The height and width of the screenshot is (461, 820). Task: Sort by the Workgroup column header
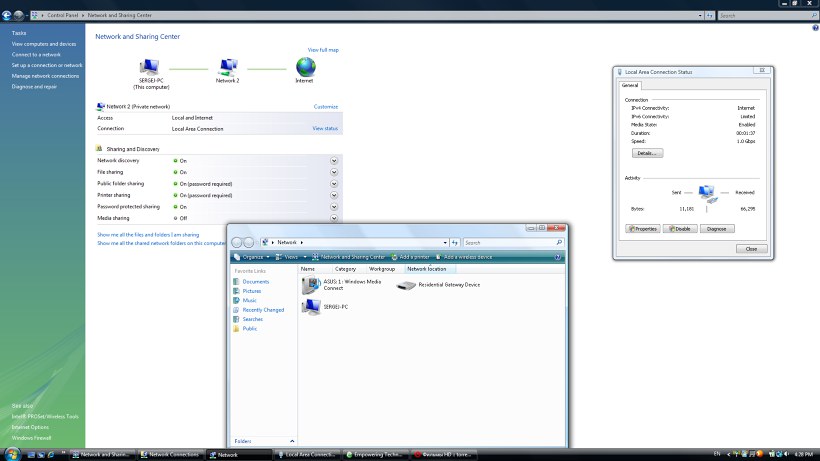[x=382, y=269]
